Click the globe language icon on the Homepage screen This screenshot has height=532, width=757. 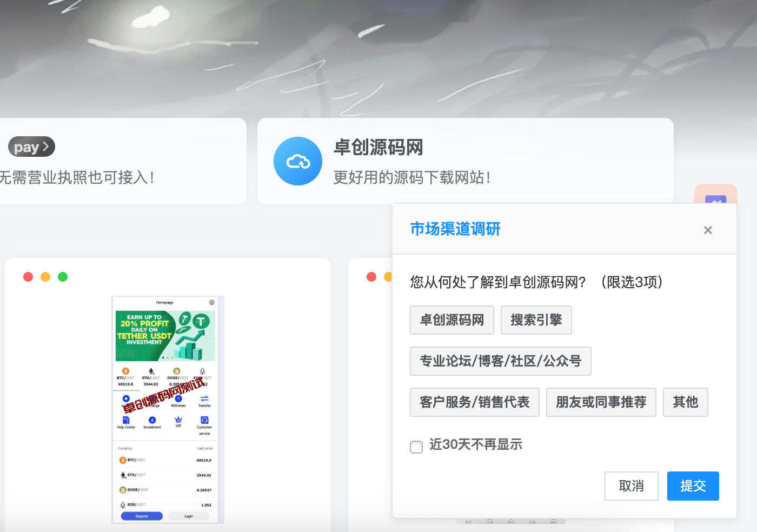point(212,303)
